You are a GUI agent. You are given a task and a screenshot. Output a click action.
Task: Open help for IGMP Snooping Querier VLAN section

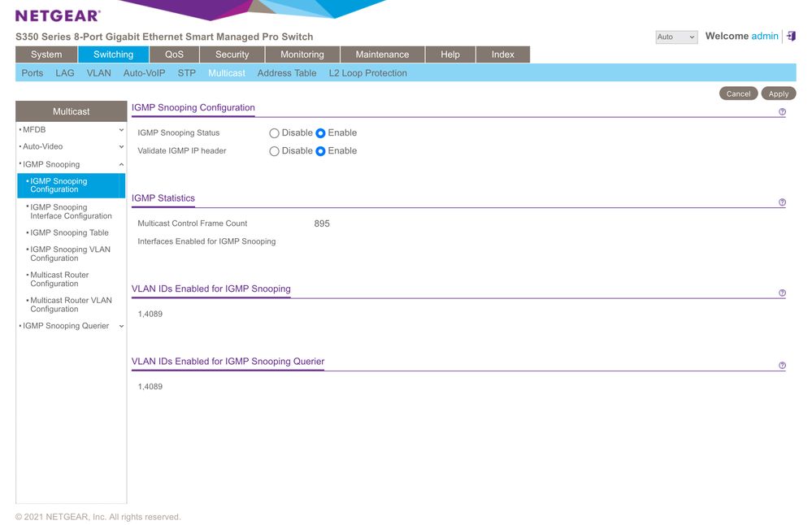tap(782, 367)
